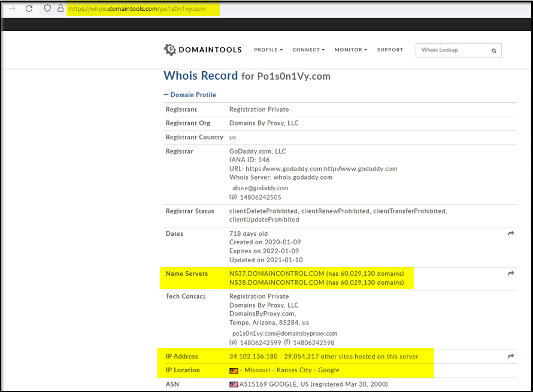Click 'AS15169 GOOGLE, US' ASN entry

pyautogui.click(x=274, y=384)
